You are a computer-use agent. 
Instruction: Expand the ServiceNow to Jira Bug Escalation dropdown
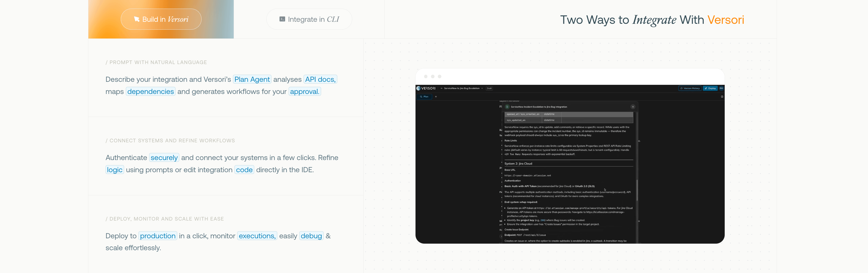pyautogui.click(x=482, y=88)
